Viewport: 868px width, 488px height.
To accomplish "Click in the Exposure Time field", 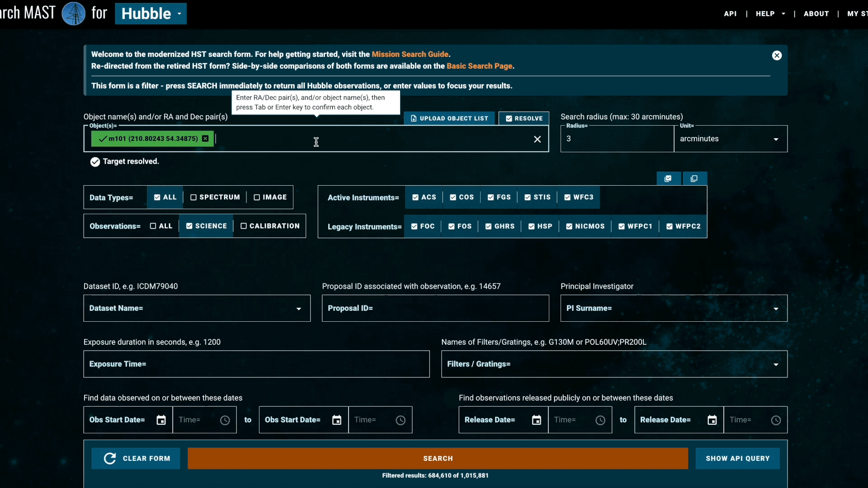I will pos(256,364).
